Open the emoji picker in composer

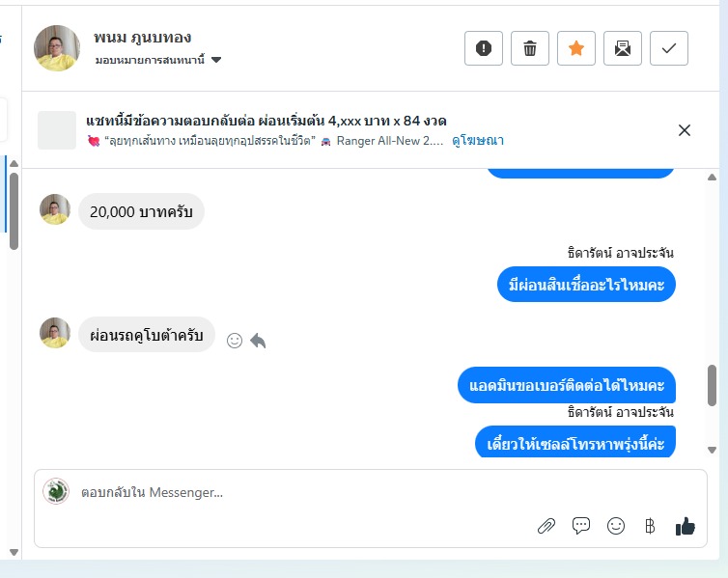[x=616, y=526]
